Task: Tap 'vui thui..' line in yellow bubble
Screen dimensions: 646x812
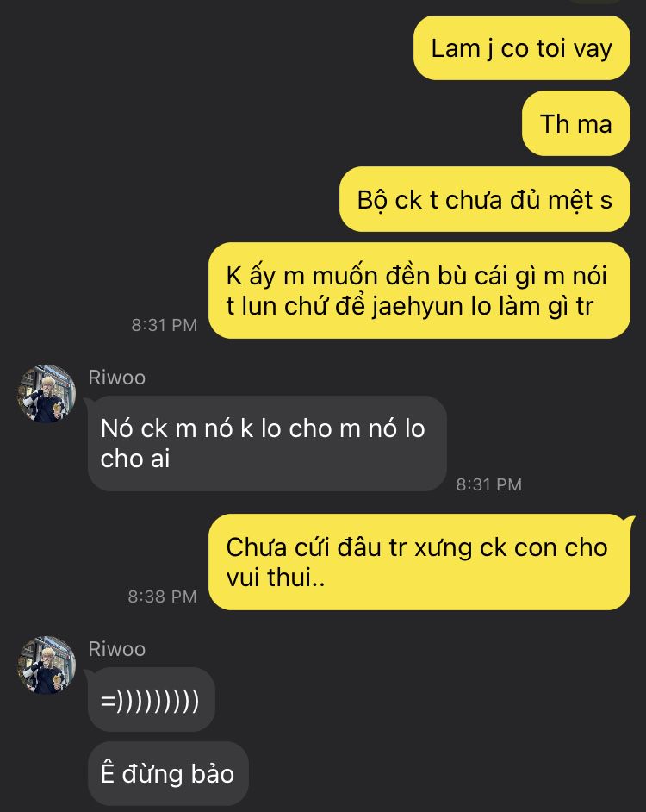Action: coord(276,578)
